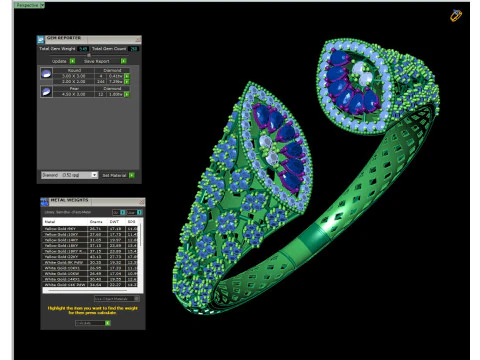Click the Pear shape label in gem table

pos(74,89)
